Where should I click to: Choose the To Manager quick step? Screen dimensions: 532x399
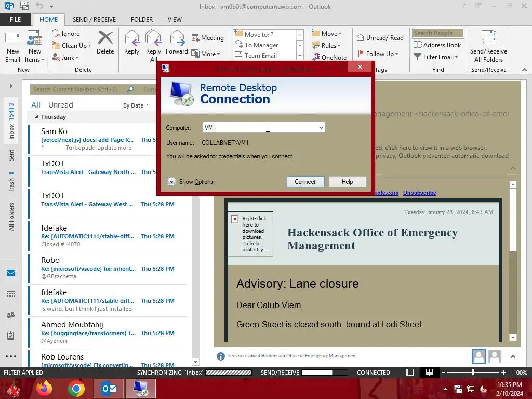point(264,45)
